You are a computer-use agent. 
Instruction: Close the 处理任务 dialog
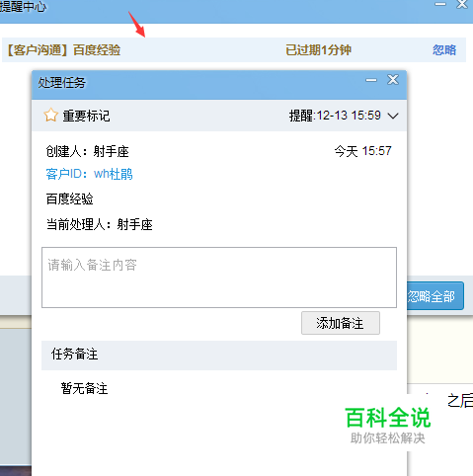393,80
